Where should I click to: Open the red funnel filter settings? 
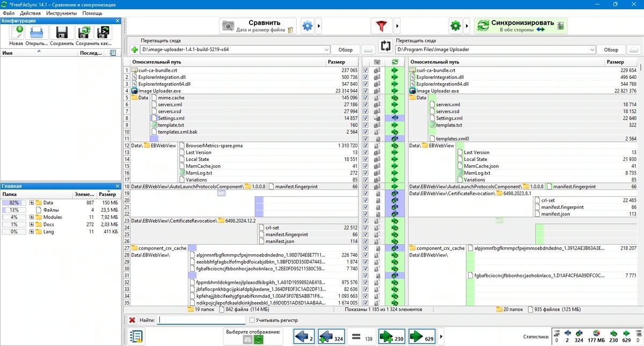pyautogui.click(x=382, y=26)
